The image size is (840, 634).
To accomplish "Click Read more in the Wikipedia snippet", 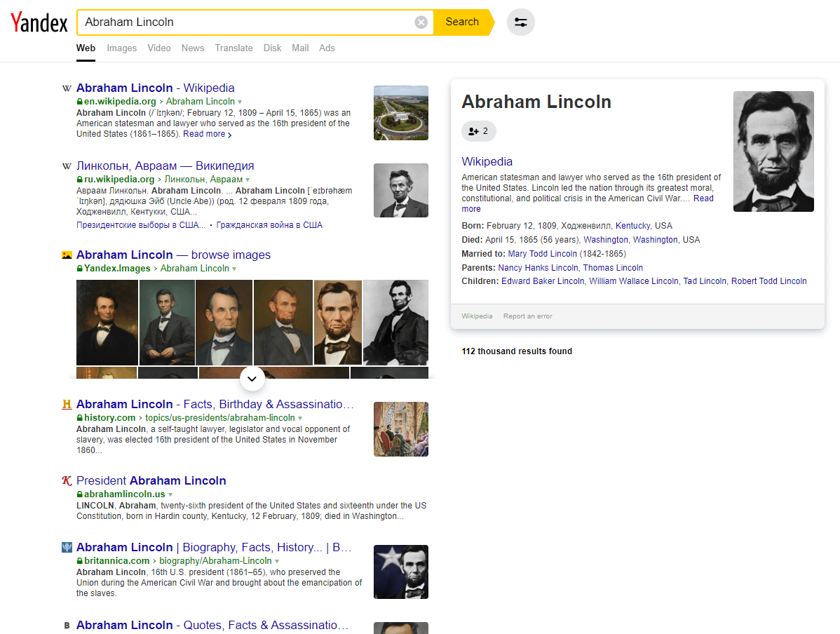I will pos(208,134).
